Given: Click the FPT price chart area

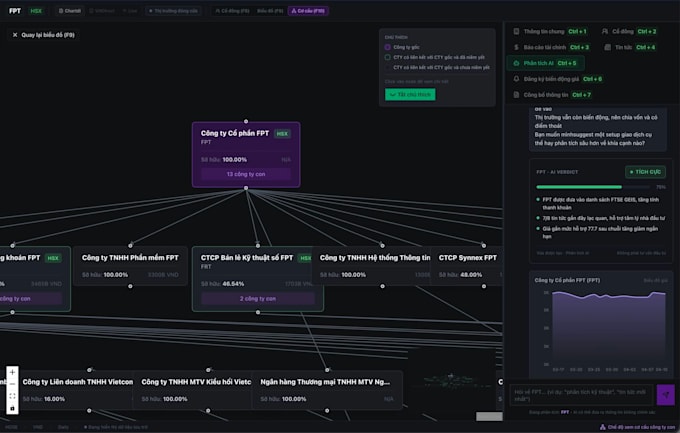Looking at the screenshot, I should pos(607,328).
